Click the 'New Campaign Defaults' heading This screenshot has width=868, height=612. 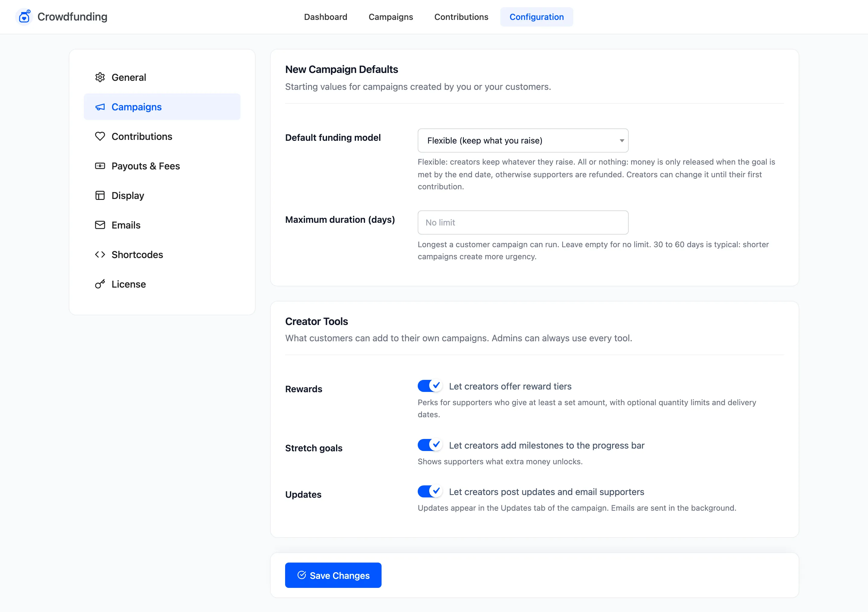[341, 69]
